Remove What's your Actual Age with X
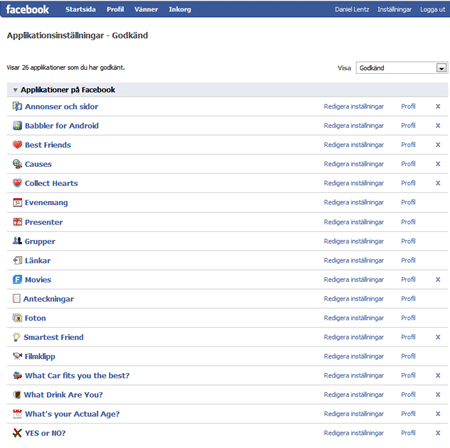The image size is (450, 448). 438,414
